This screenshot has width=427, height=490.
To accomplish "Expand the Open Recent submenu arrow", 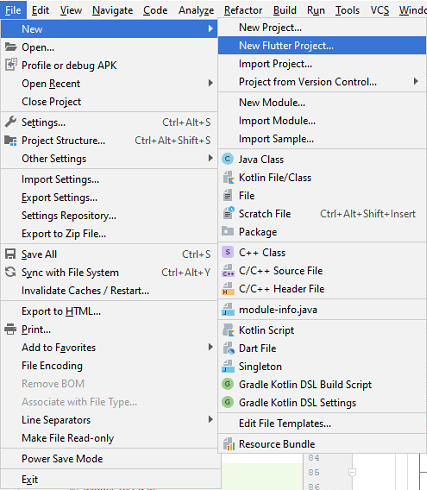I will coord(210,83).
